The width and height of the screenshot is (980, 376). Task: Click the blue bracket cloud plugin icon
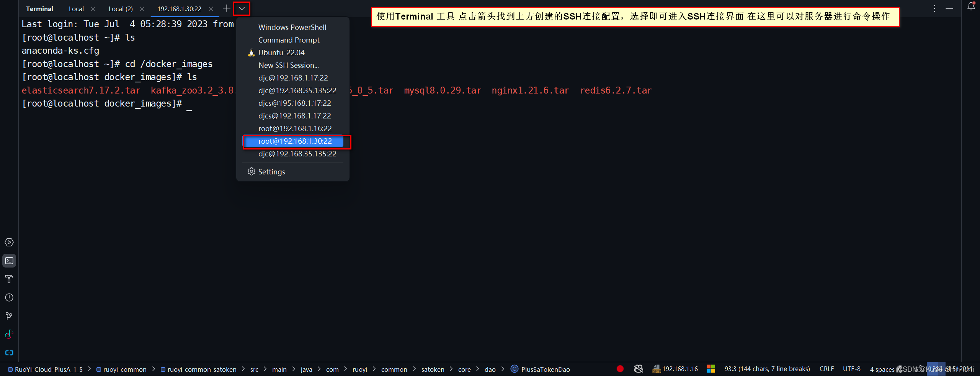[9, 353]
